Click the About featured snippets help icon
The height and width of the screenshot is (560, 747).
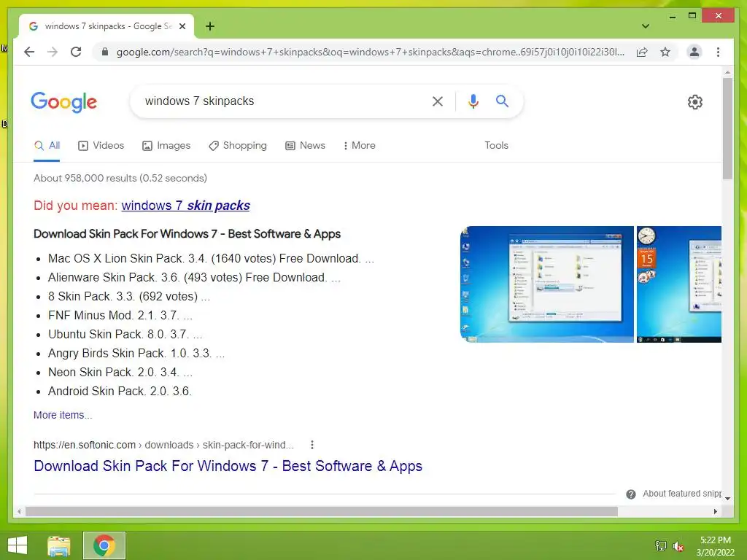click(631, 494)
